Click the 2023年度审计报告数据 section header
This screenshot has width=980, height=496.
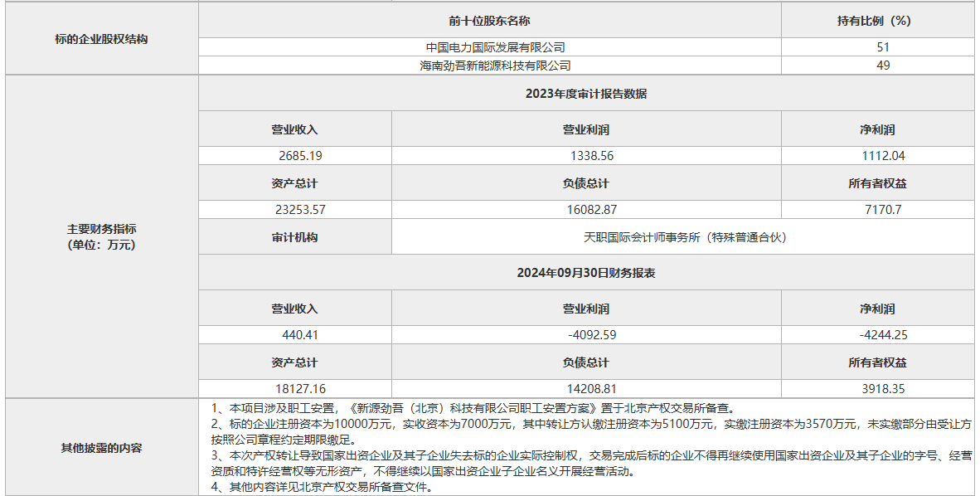tap(586, 94)
